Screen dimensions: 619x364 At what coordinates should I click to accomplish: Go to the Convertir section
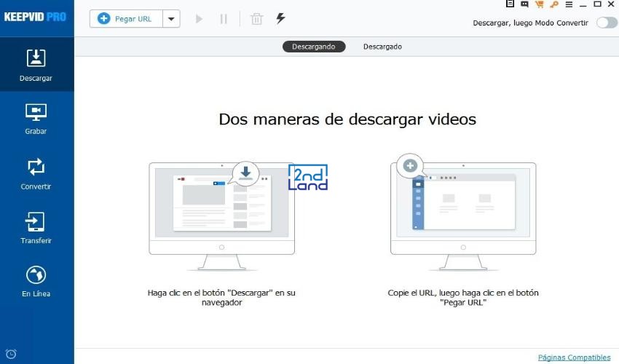click(36, 174)
